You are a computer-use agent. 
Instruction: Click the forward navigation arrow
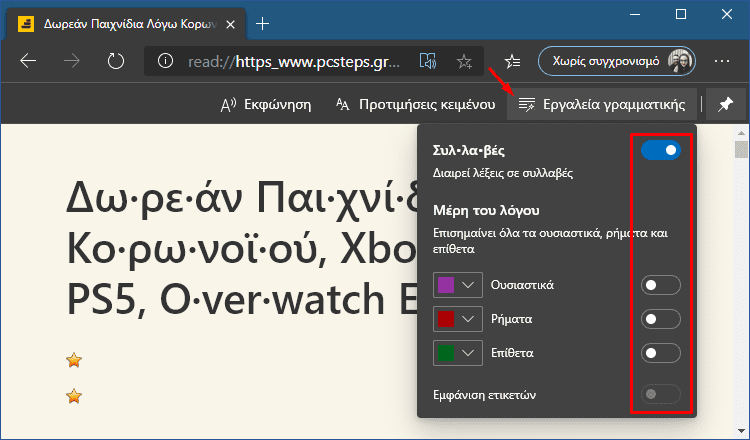coord(72,61)
